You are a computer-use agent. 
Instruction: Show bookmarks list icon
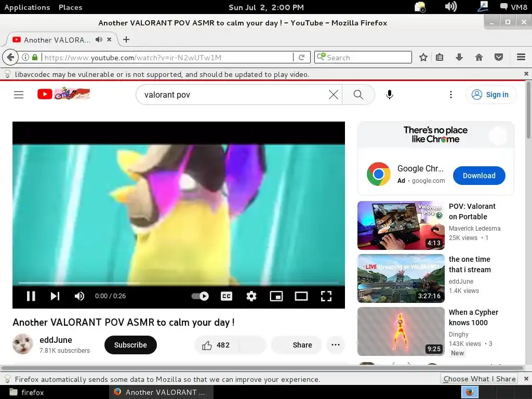click(440, 57)
